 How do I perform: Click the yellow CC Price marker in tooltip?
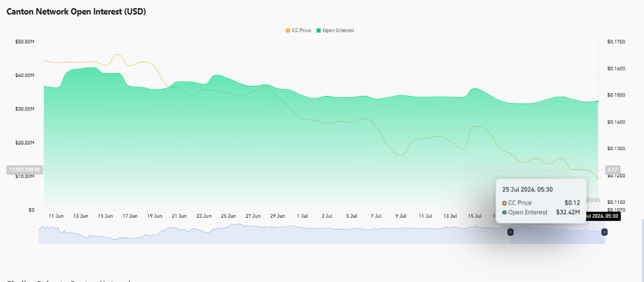click(505, 203)
